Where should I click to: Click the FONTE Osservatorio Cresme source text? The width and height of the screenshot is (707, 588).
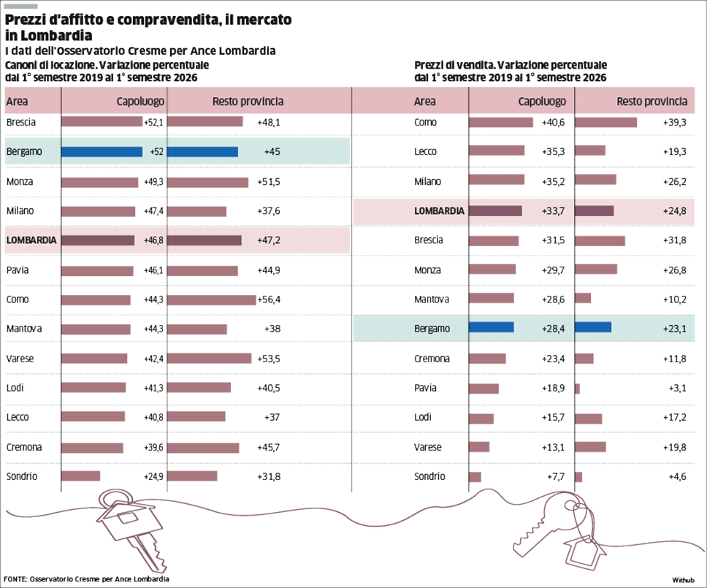86,579
